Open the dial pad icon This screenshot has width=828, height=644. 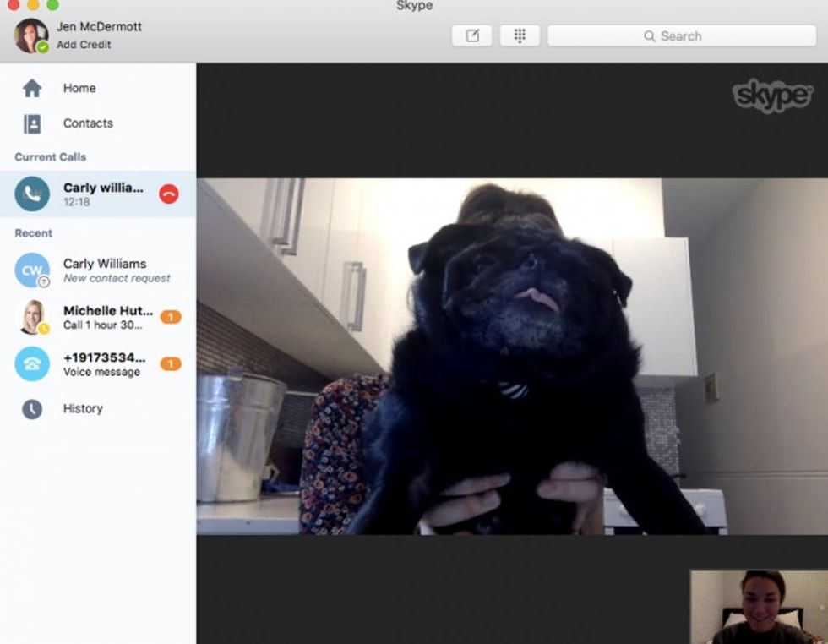[520, 35]
